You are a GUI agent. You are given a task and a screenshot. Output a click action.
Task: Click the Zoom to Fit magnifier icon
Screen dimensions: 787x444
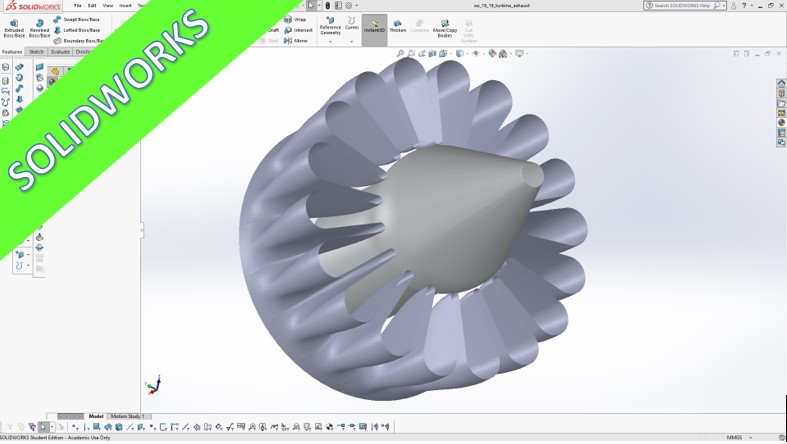coord(400,54)
